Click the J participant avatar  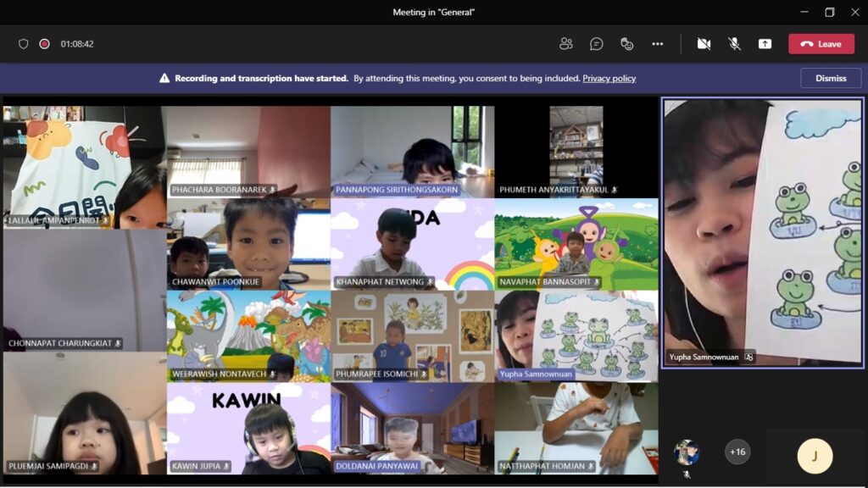(815, 456)
